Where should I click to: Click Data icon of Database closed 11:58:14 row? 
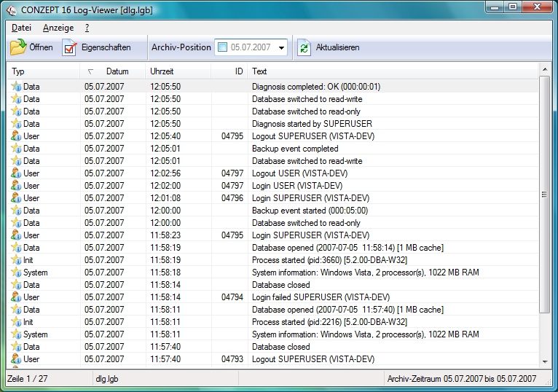point(16,285)
